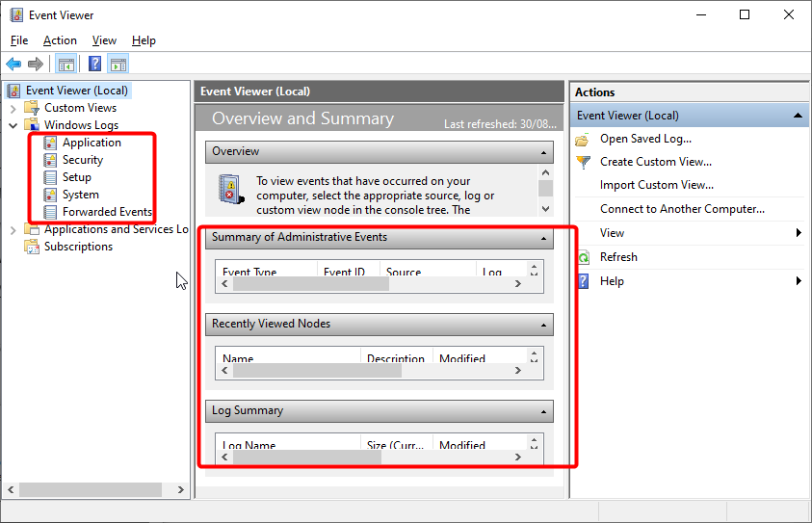812x523 pixels.
Task: Collapse Summary of Administrative Events section
Action: [544, 238]
